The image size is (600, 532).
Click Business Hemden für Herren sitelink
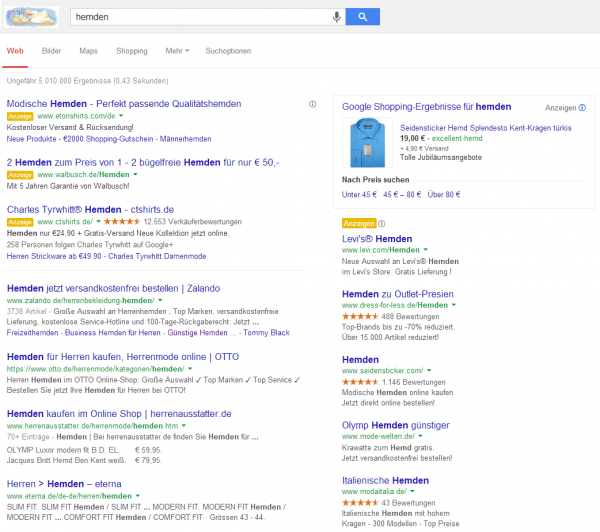112,333
